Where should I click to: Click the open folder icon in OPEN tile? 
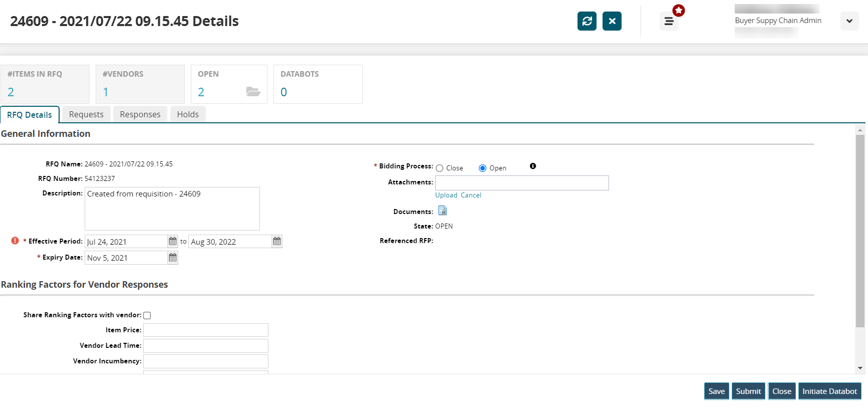point(253,91)
